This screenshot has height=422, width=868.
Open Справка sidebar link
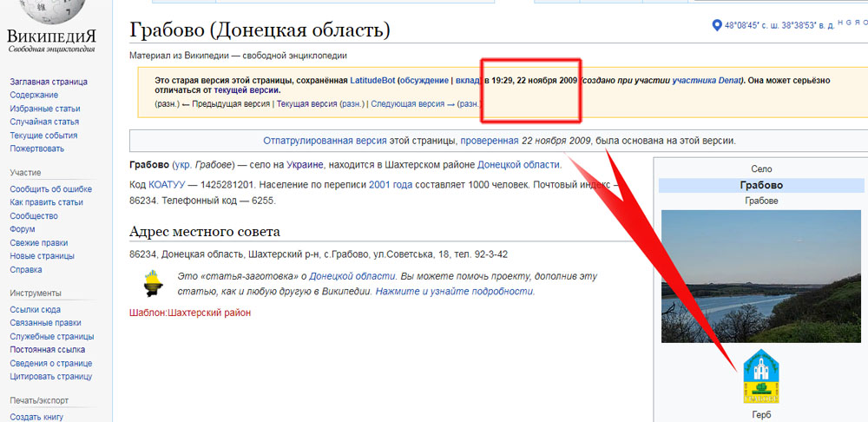tap(26, 270)
